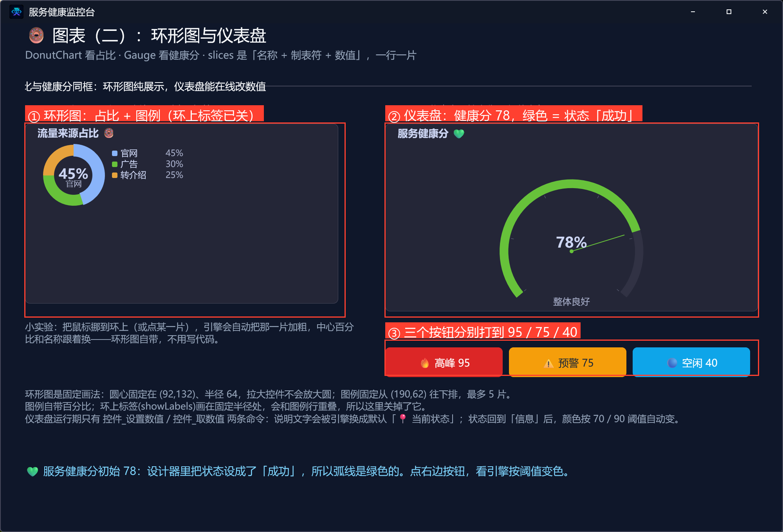Screen dimensions: 783x532
Task: Click the window title 服务健康监控台
Action: pos(62,12)
